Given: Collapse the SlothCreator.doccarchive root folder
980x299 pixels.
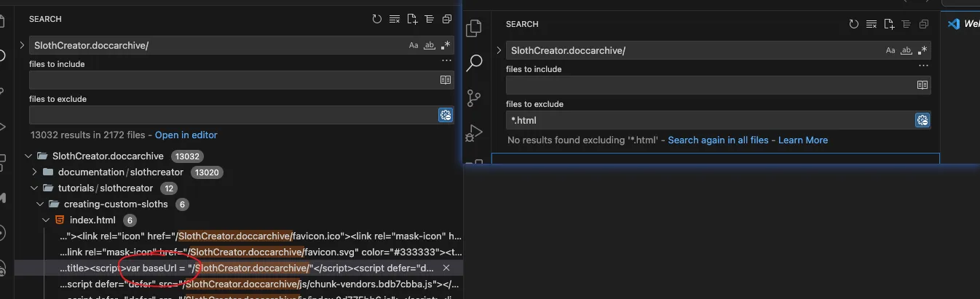Looking at the screenshot, I should (28, 156).
